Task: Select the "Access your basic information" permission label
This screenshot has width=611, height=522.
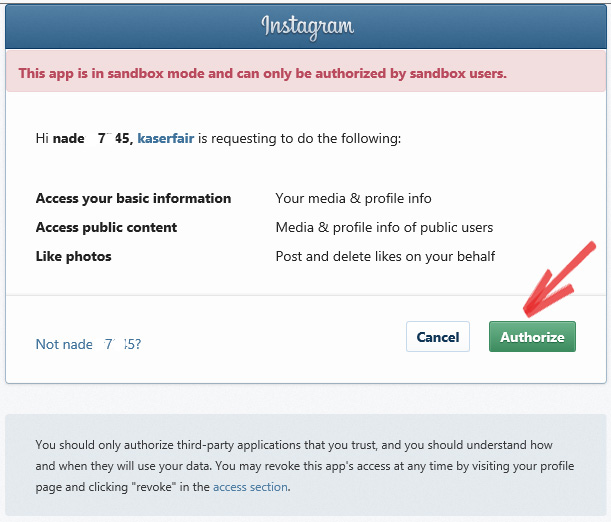Action: (133, 198)
